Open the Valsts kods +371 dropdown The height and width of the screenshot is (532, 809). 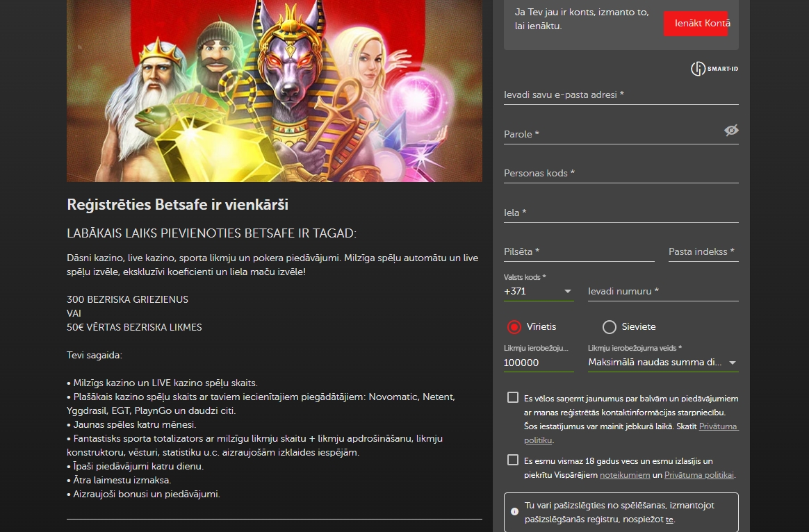[x=539, y=291]
